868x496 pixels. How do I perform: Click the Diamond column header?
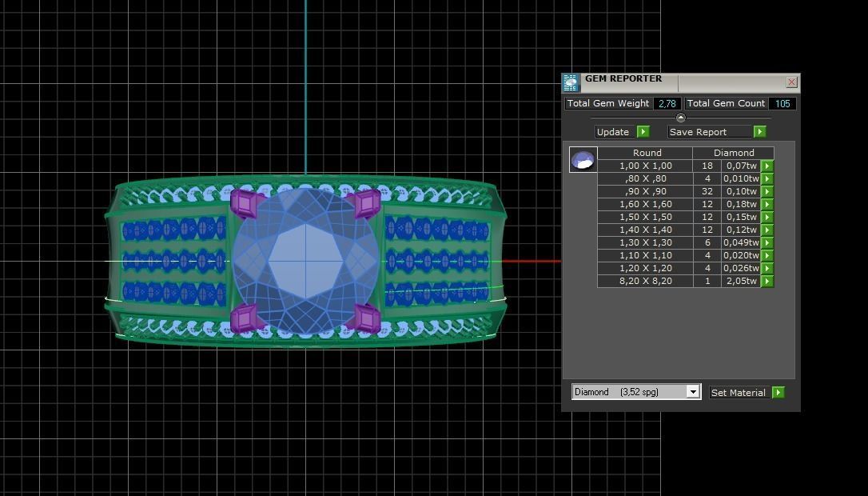click(734, 153)
